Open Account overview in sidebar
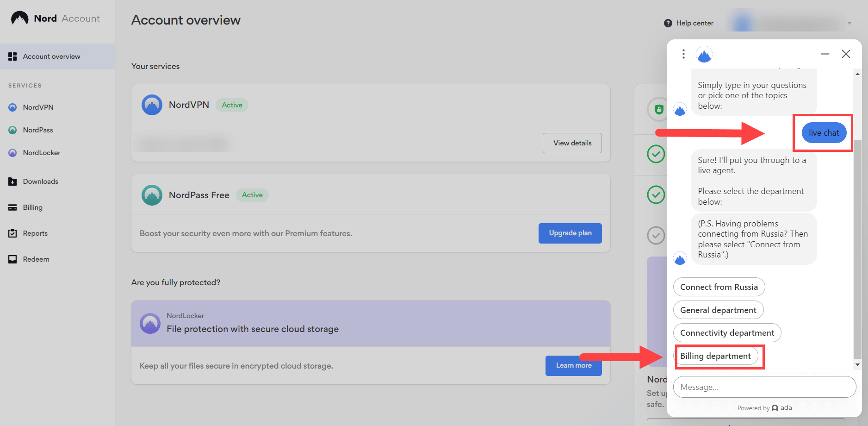 [57, 56]
